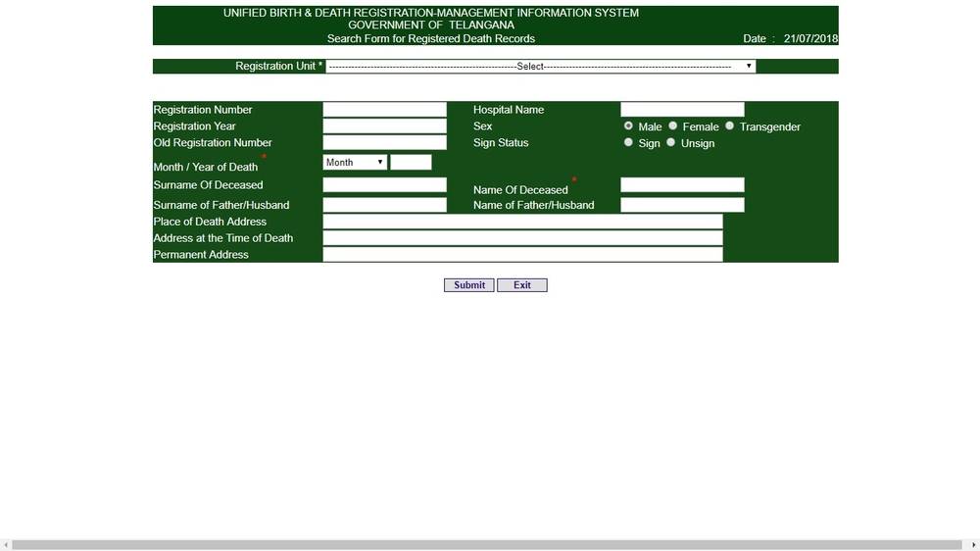Click the scrollbar left arrow
Image resolution: width=980 pixels, height=551 pixels.
(6, 545)
